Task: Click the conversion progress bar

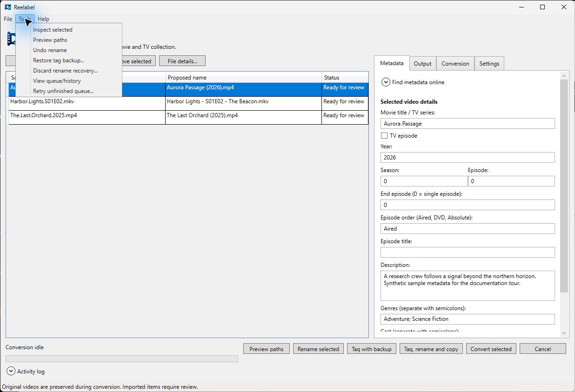Action: [122, 359]
